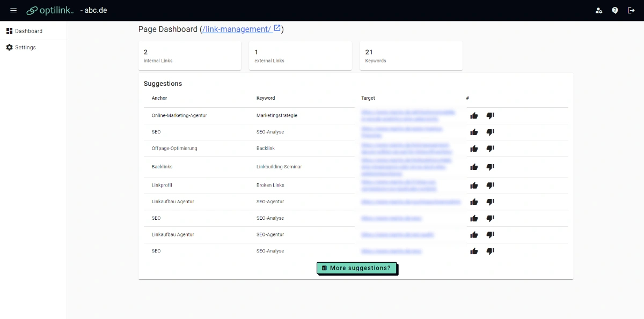Select the Keywords count card
The height and width of the screenshot is (319, 644).
pos(411,56)
